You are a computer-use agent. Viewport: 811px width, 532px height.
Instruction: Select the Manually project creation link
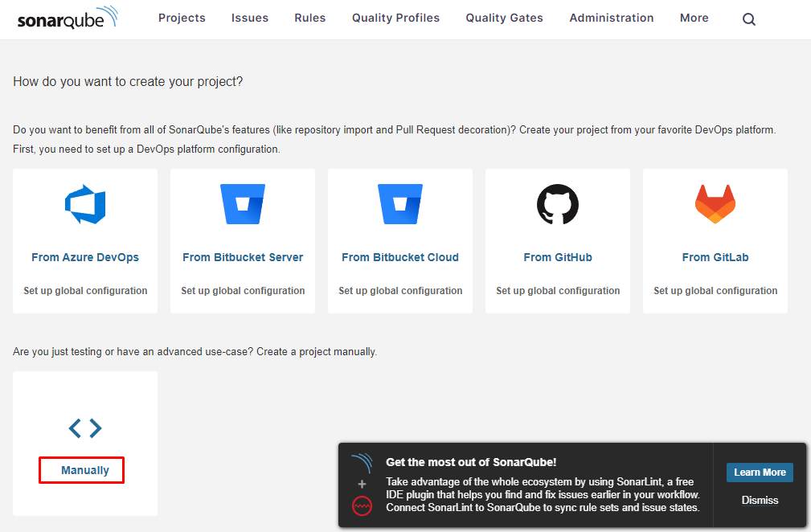tap(85, 470)
